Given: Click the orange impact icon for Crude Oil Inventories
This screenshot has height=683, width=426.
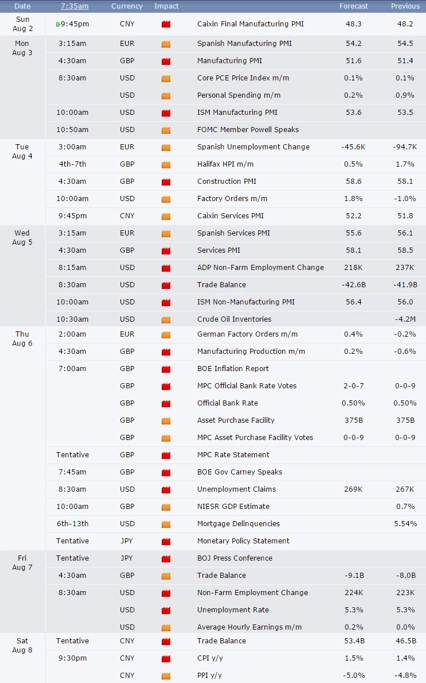Looking at the screenshot, I should (x=166, y=320).
